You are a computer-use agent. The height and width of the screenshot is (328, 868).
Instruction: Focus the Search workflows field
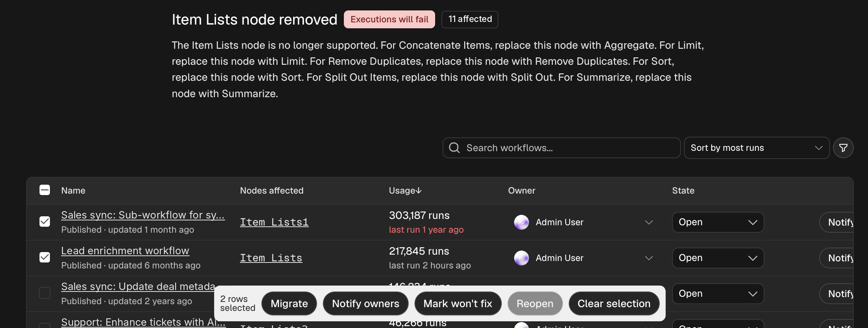(561, 148)
